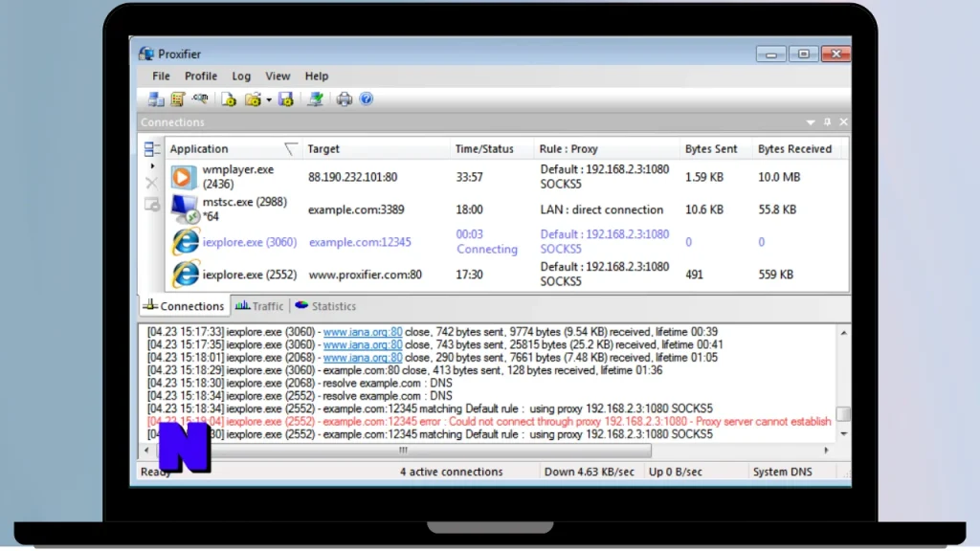Pin the Connections panel
Viewport: 980px width, 551px height.
click(828, 121)
